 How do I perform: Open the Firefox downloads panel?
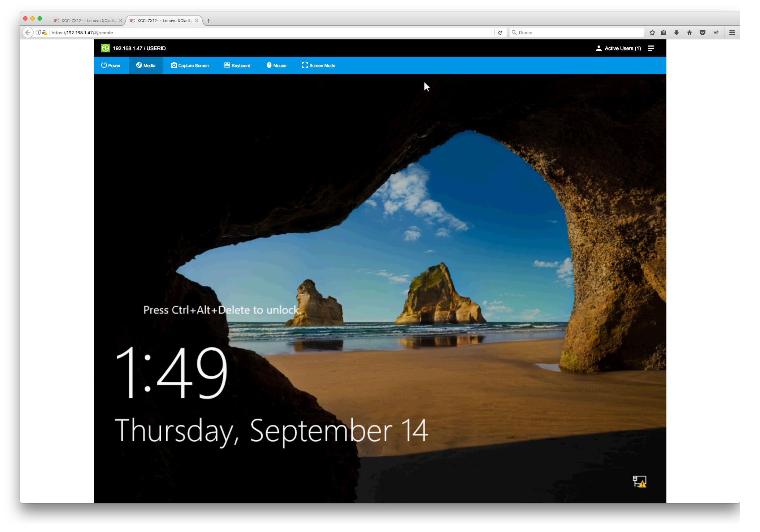677,33
